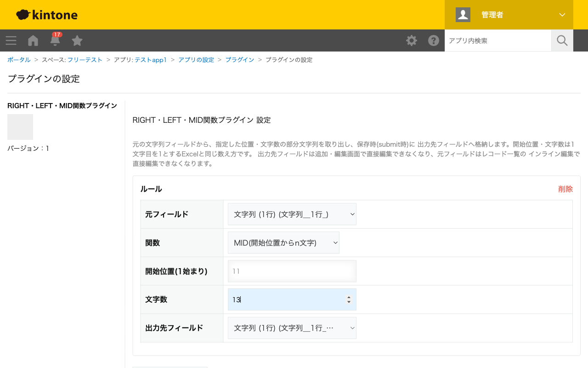
Task: Click the plugin thumbnail placeholder image
Action: 20,127
